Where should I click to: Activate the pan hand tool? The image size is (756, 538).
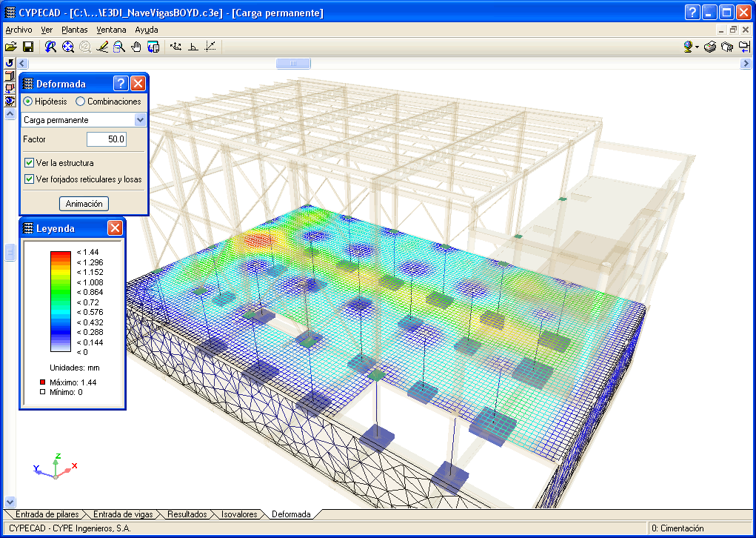click(x=136, y=47)
